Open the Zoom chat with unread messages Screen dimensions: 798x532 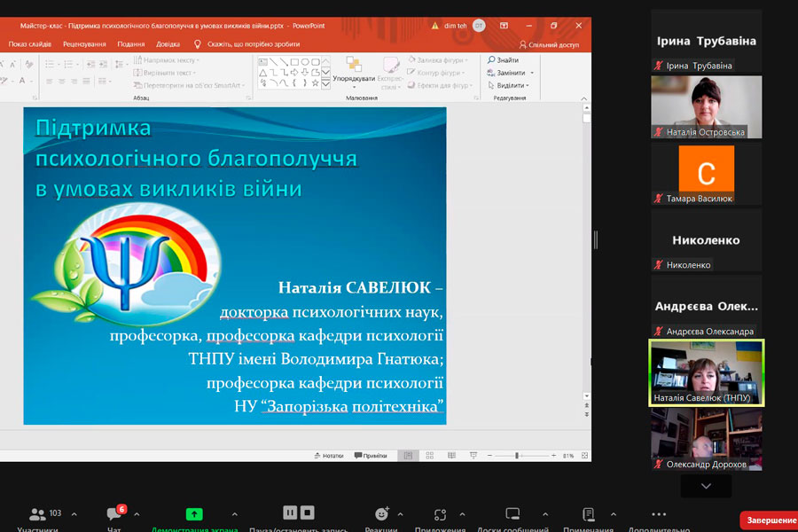(114, 514)
